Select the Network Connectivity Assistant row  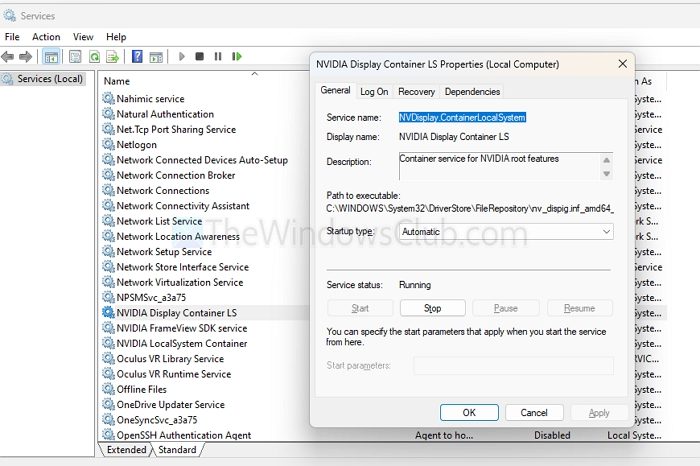(x=183, y=206)
